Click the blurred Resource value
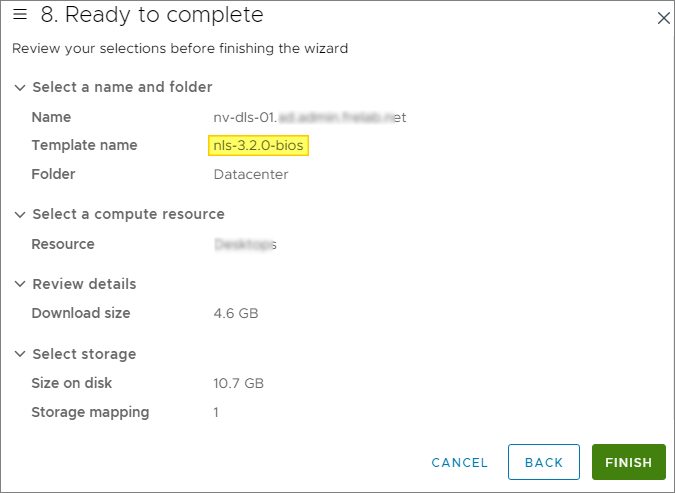Screen dimensions: 675x493 click(x=245, y=244)
